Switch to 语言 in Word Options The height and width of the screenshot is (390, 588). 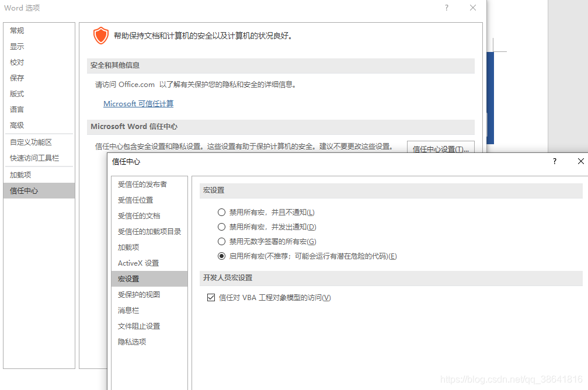[x=39, y=110]
